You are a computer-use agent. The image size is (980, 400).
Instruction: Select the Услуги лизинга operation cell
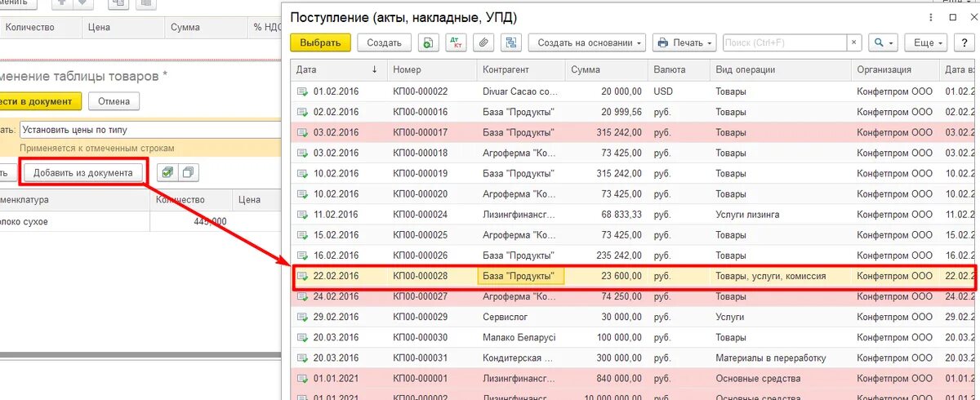[x=780, y=215]
